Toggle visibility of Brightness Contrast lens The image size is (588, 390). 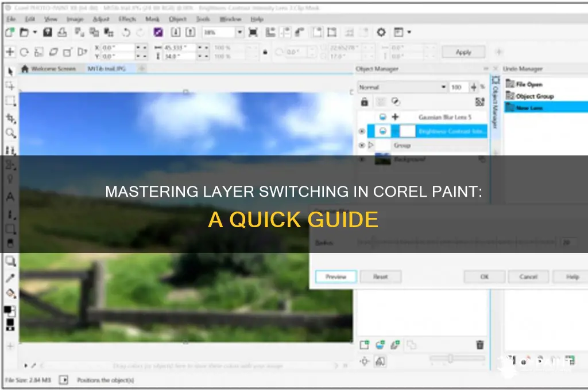pos(362,131)
